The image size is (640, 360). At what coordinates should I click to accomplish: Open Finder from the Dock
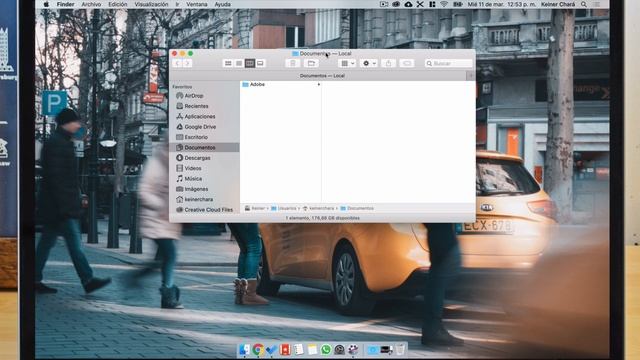click(244, 350)
